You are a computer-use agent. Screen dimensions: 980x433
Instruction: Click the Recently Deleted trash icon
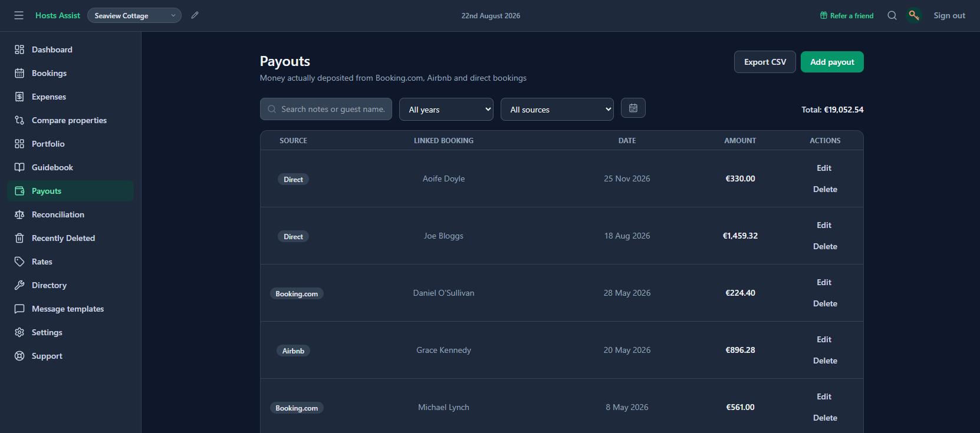pos(19,238)
